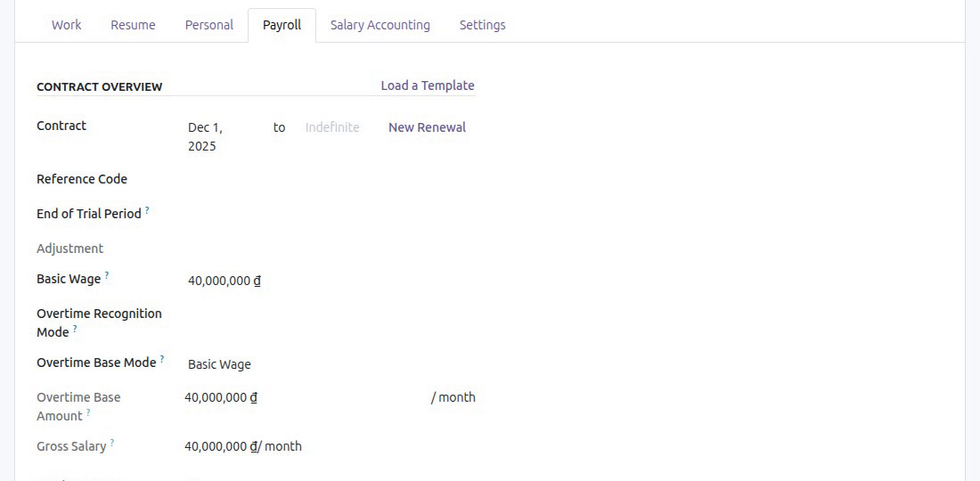Image resolution: width=980 pixels, height=481 pixels.
Task: Click the Adjustment label
Action: pos(70,249)
